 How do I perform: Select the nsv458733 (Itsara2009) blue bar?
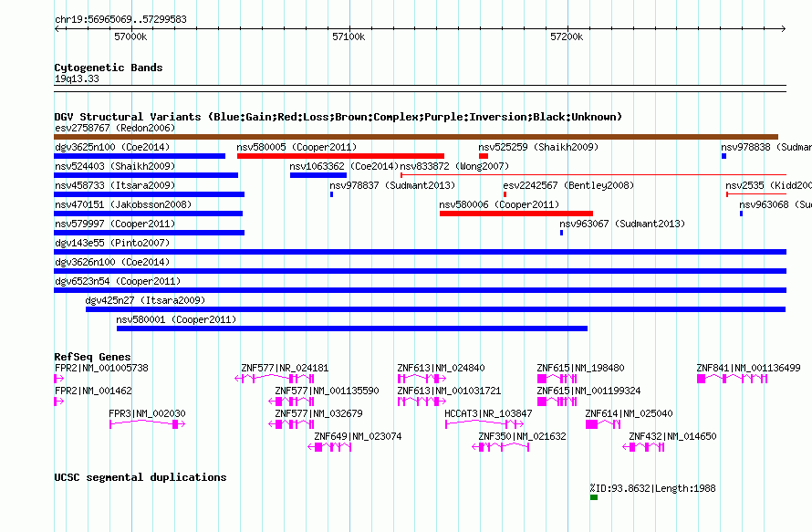pyautogui.click(x=149, y=194)
